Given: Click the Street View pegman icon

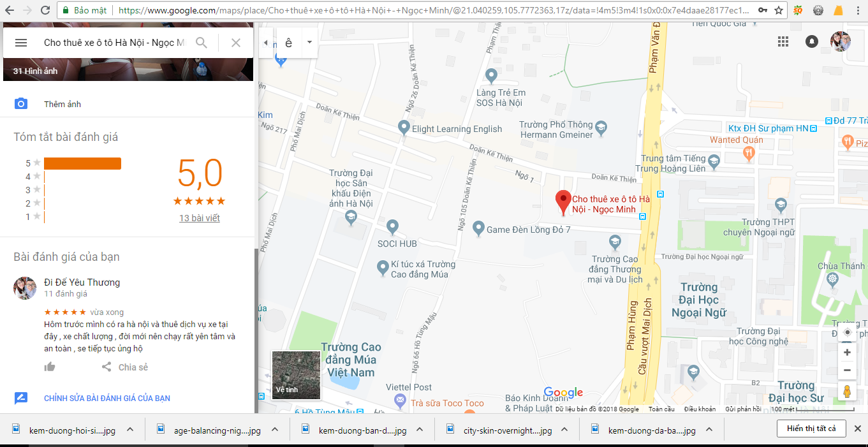Looking at the screenshot, I should tap(847, 391).
